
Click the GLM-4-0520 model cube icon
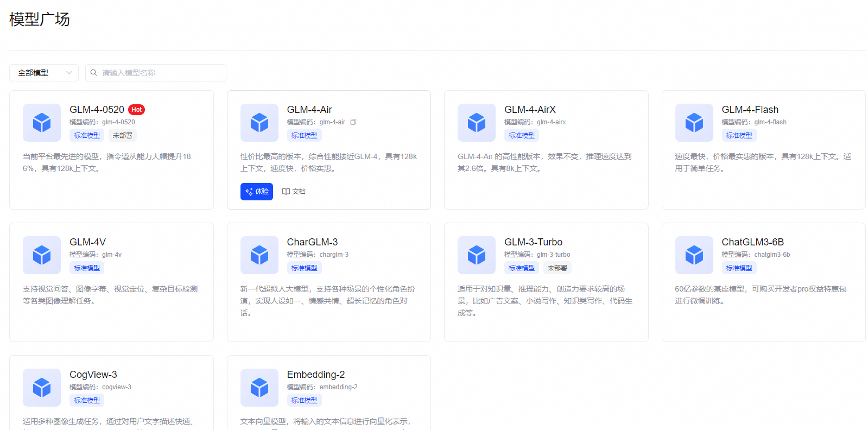pos(42,123)
